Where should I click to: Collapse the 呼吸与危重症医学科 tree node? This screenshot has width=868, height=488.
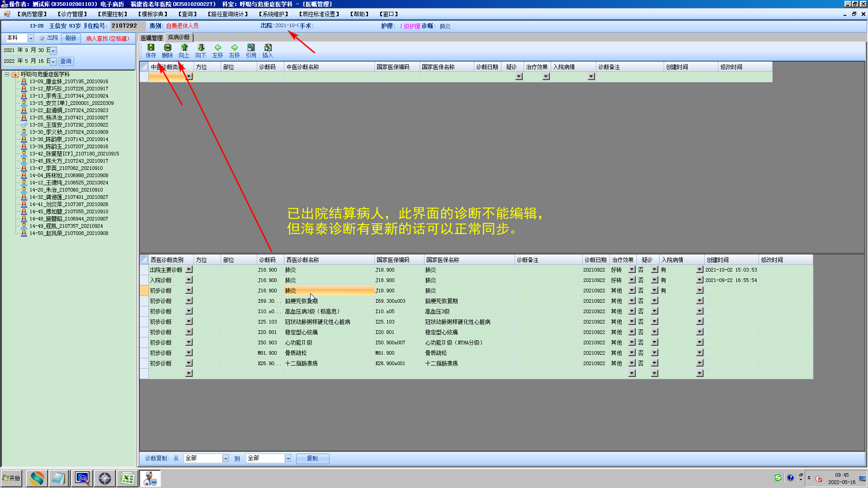7,74
